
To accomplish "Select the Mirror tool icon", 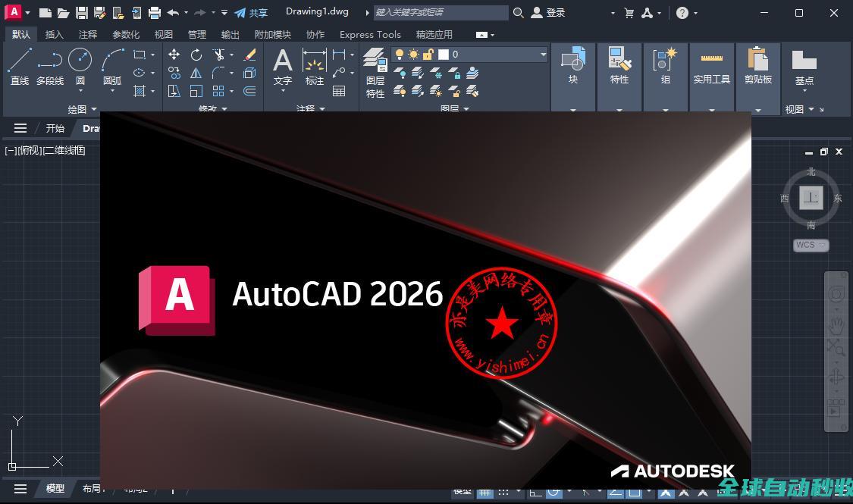I will tap(196, 73).
